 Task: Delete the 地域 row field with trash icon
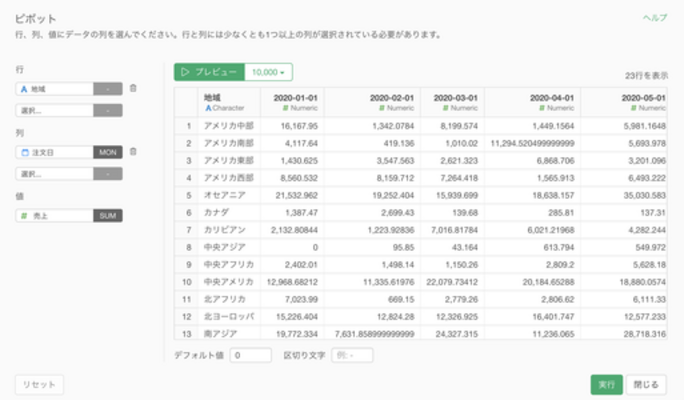coord(133,89)
